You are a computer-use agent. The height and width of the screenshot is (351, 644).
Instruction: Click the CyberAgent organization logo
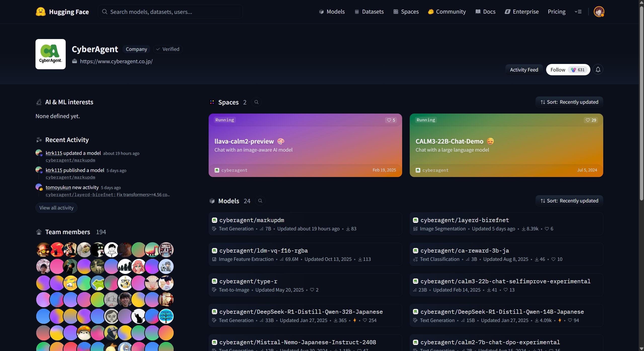pyautogui.click(x=51, y=54)
